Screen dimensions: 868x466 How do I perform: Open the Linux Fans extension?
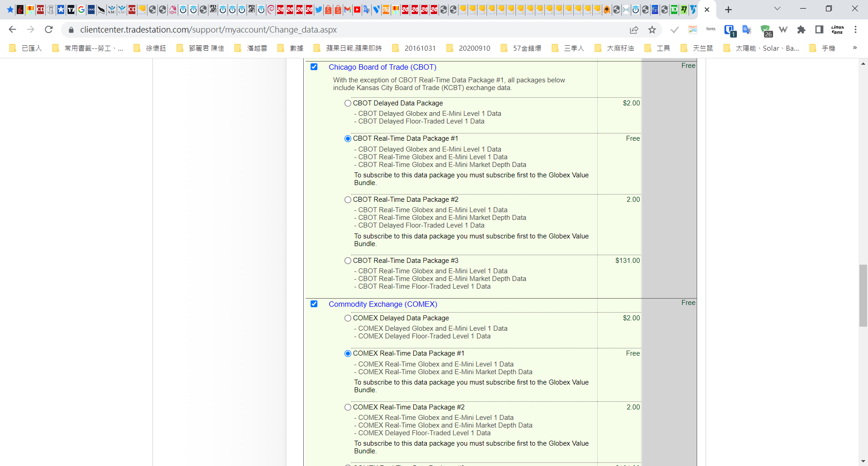[837, 30]
